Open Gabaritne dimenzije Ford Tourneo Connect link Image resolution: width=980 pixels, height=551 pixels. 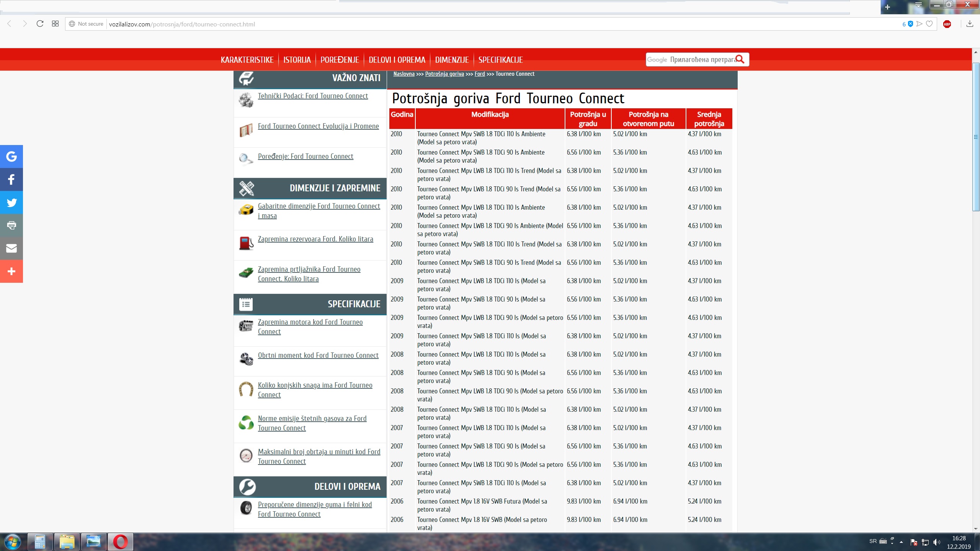[x=319, y=211]
